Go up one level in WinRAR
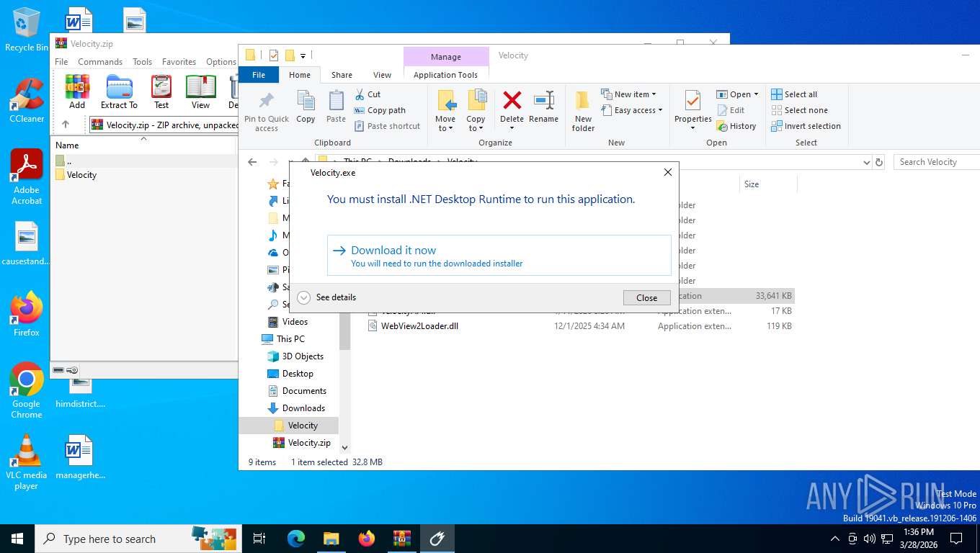This screenshot has height=553, width=980. (x=66, y=125)
